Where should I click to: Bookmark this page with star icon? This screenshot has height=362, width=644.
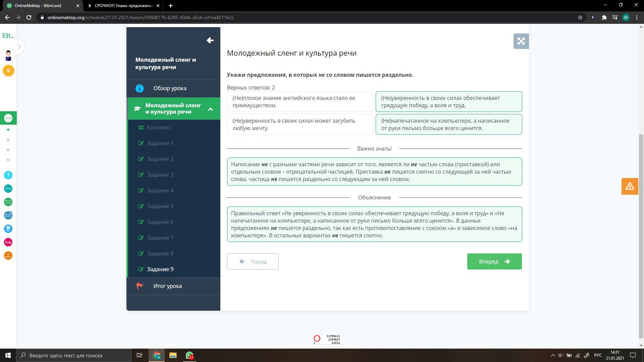pyautogui.click(x=580, y=17)
